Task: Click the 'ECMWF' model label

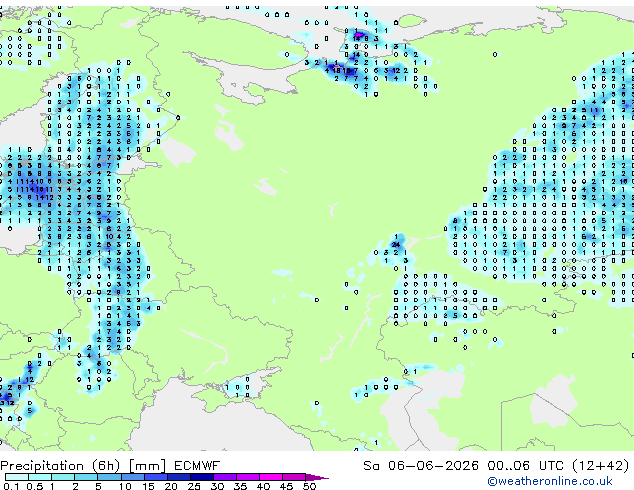Action: [x=197, y=466]
